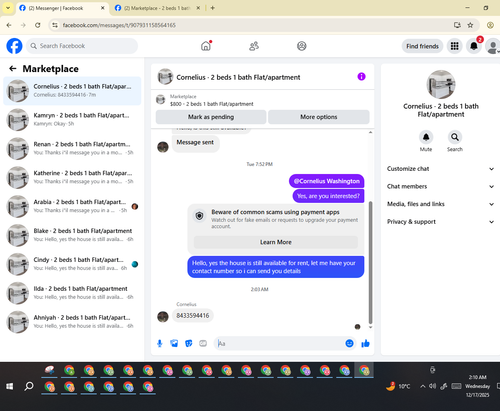Image resolution: width=500 pixels, height=411 pixels.
Task: Reload the page in browser toolbar
Action: coord(38,25)
